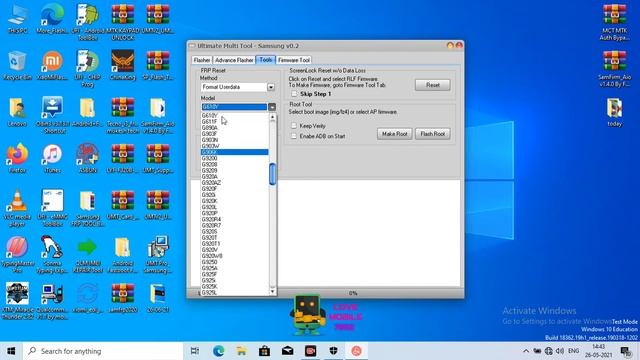
Task: Select model G920R7 in the list
Action: click(x=235, y=226)
